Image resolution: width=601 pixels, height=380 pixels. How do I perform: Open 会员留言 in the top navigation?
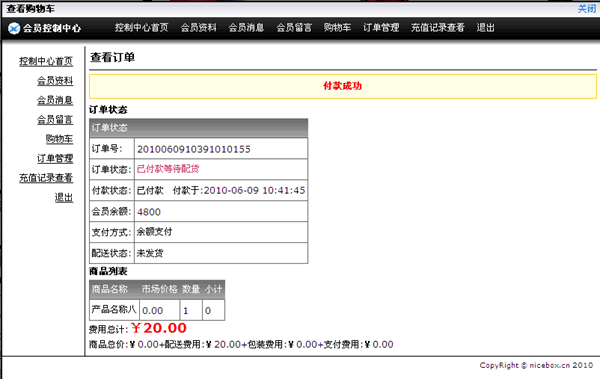(x=294, y=28)
